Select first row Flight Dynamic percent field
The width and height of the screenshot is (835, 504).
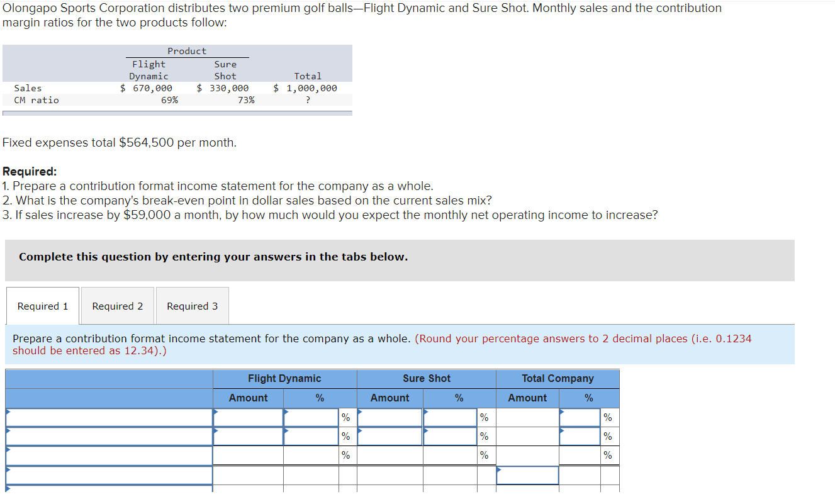point(311,418)
